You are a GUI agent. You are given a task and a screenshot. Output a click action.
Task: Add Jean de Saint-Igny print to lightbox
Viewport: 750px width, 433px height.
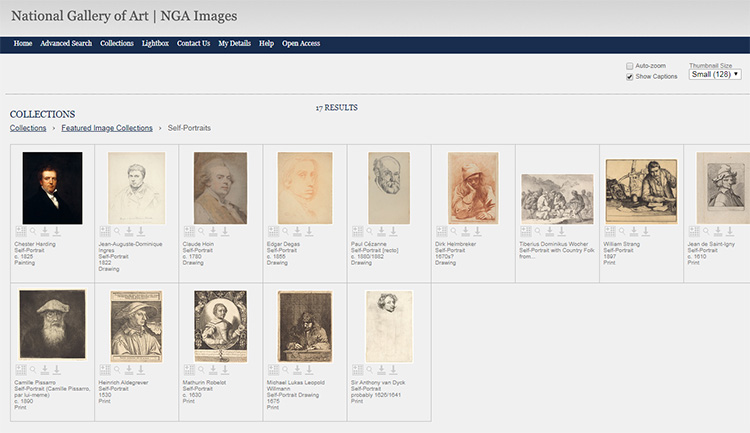click(695, 232)
